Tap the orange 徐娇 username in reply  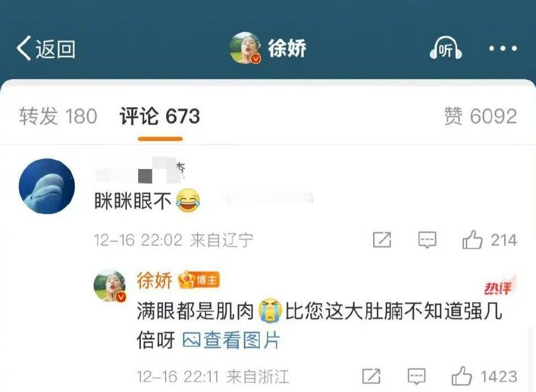(x=155, y=280)
